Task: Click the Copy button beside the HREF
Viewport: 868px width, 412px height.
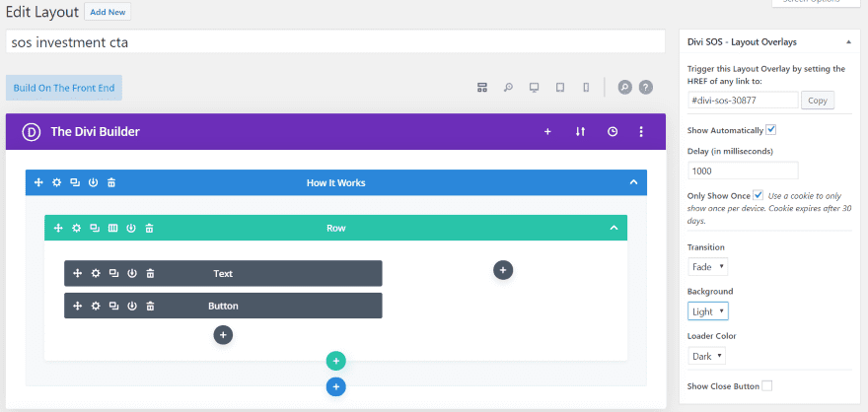Action: coord(816,100)
